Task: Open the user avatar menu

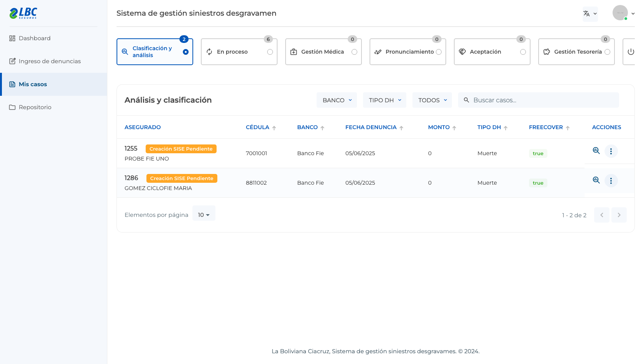Action: [x=623, y=13]
